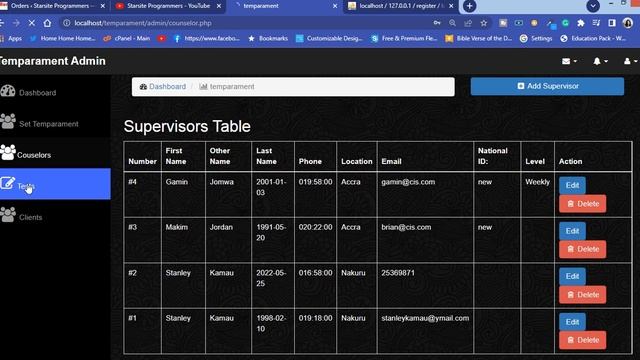Bookmark this page with star icon
Screen dimensions: 640x360
pyautogui.click(x=484, y=23)
